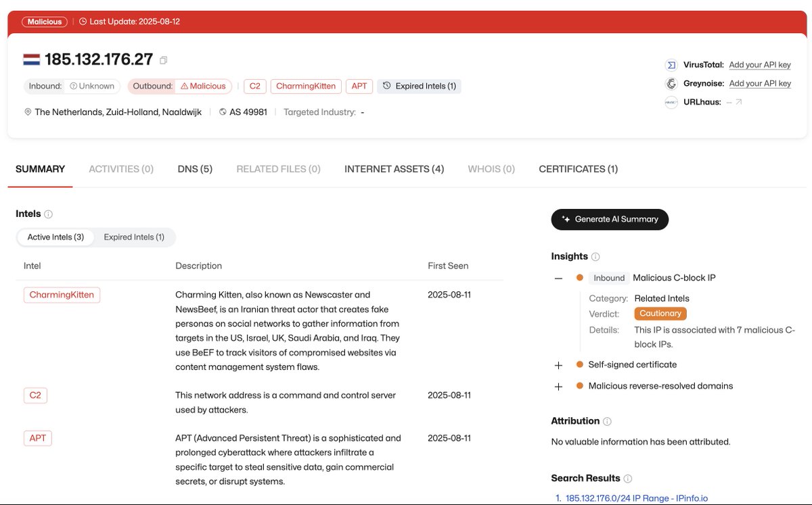Screen dimensions: 812x505
Task: Click the URLhaus logo icon
Action: coord(671,102)
